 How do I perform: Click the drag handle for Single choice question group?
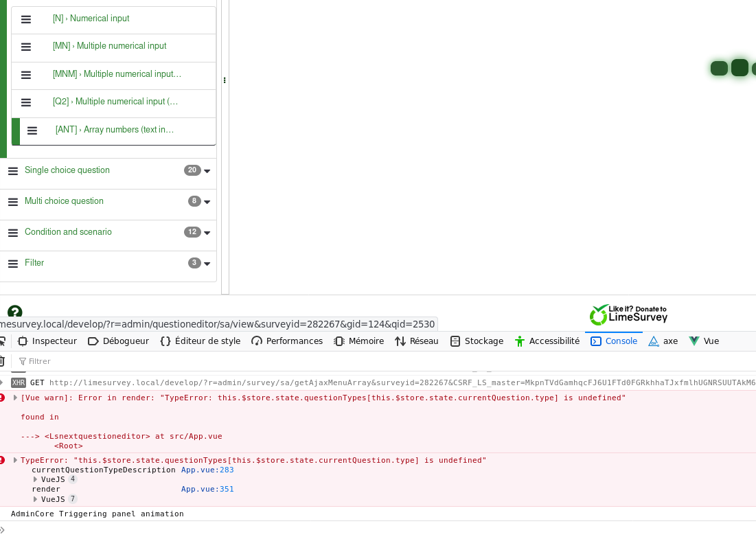click(12, 171)
